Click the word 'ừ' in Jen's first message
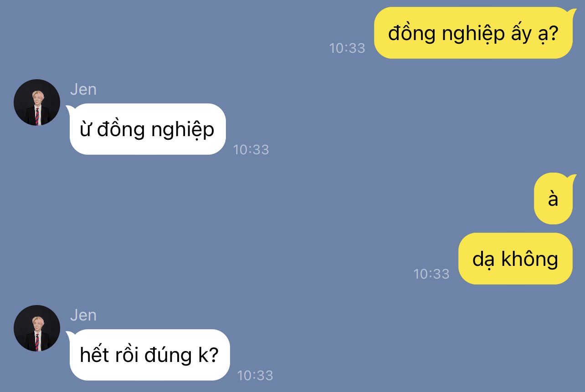 point(86,130)
